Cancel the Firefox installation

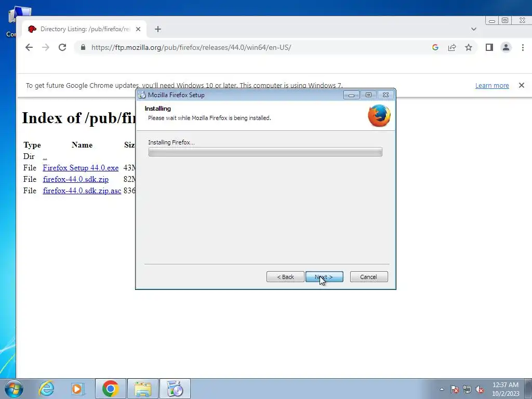pyautogui.click(x=369, y=277)
